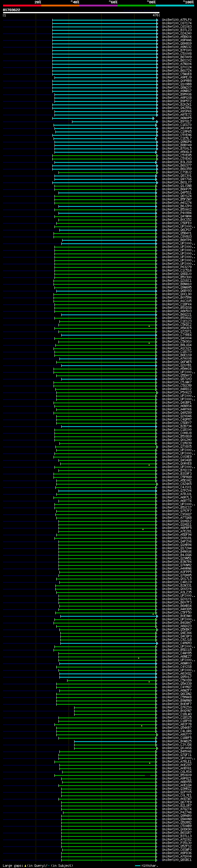This screenshot has height=868, width=197.
Task: Open hit UniRef100_Q42551
Action: coord(176,108)
